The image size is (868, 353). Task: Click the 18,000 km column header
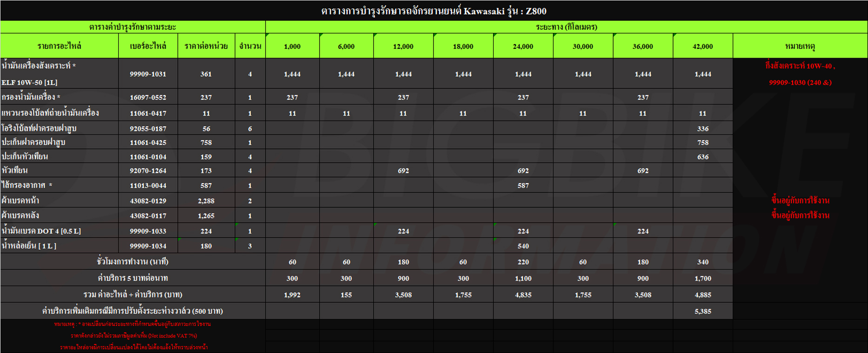463,46
